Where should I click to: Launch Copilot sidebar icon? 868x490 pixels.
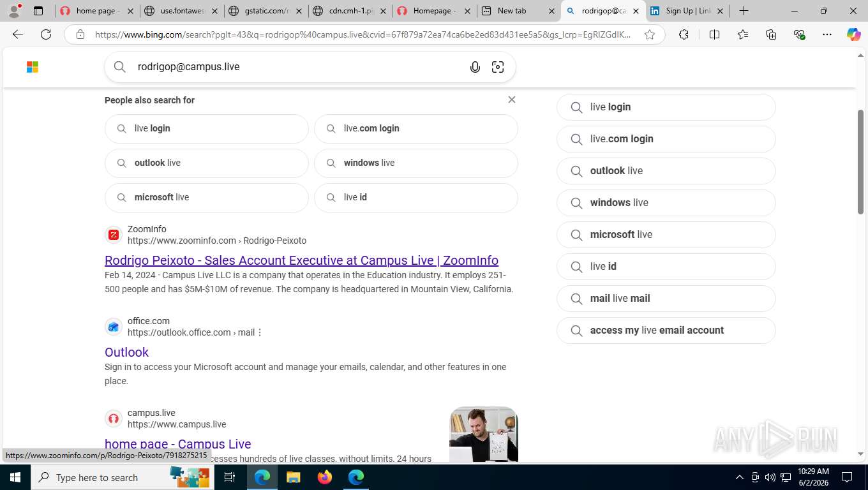pyautogui.click(x=853, y=34)
